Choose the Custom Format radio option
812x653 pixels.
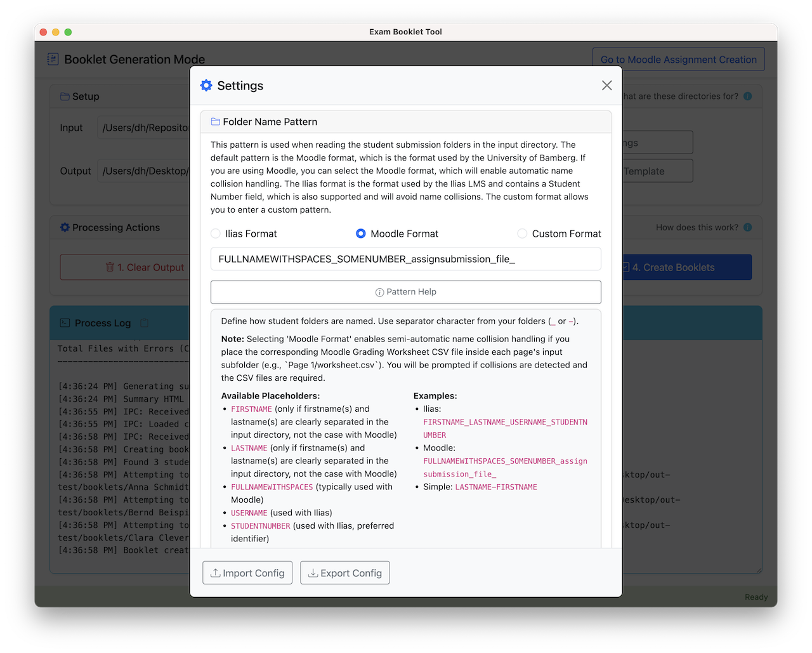522,234
